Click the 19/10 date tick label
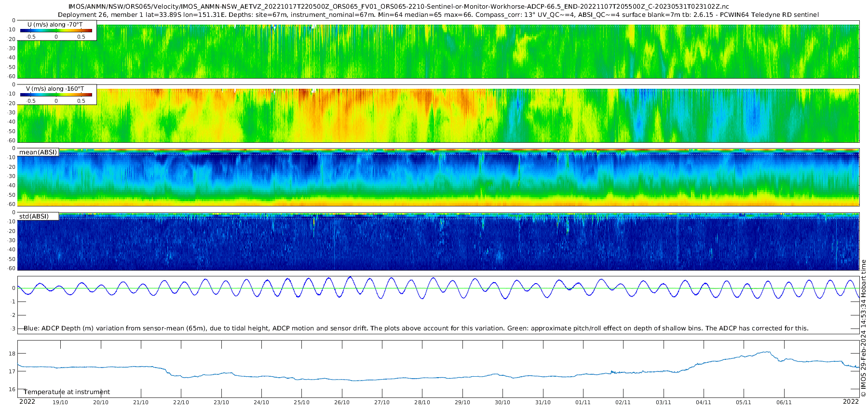Screen dimensions: 868x410 (60, 402)
